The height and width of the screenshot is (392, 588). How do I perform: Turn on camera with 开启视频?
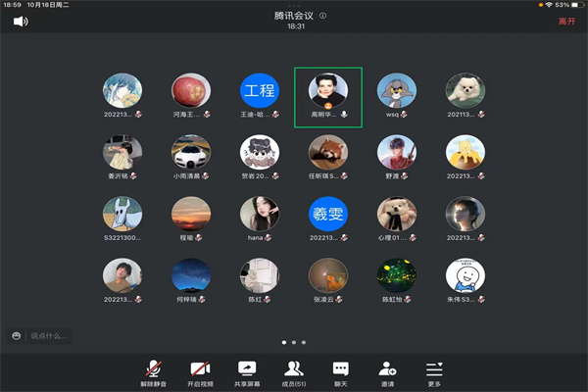[200, 370]
